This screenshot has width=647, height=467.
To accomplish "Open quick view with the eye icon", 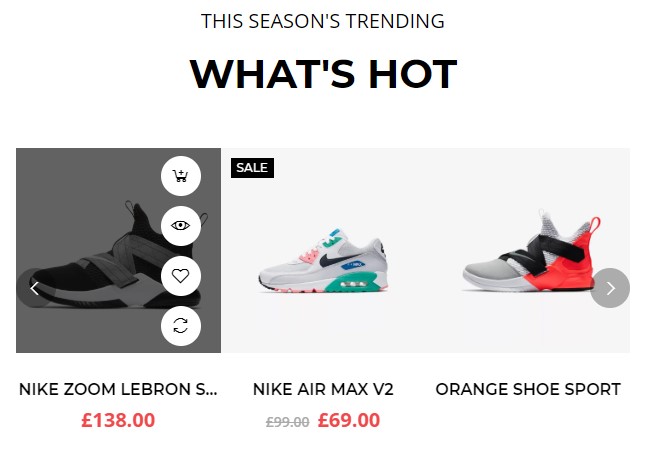I will [x=181, y=226].
